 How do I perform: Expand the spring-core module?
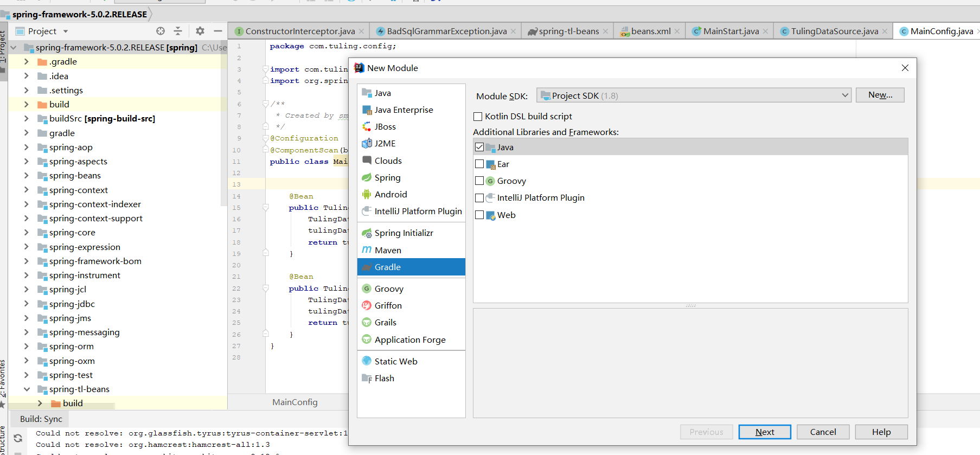pos(26,232)
